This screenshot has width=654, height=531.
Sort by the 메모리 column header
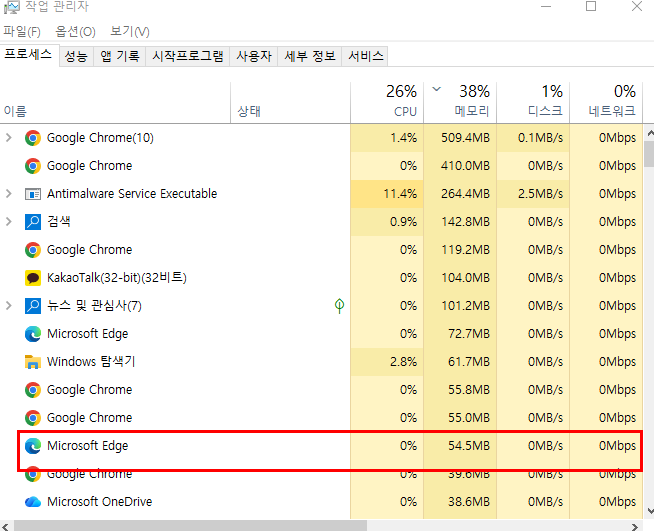tap(460, 103)
